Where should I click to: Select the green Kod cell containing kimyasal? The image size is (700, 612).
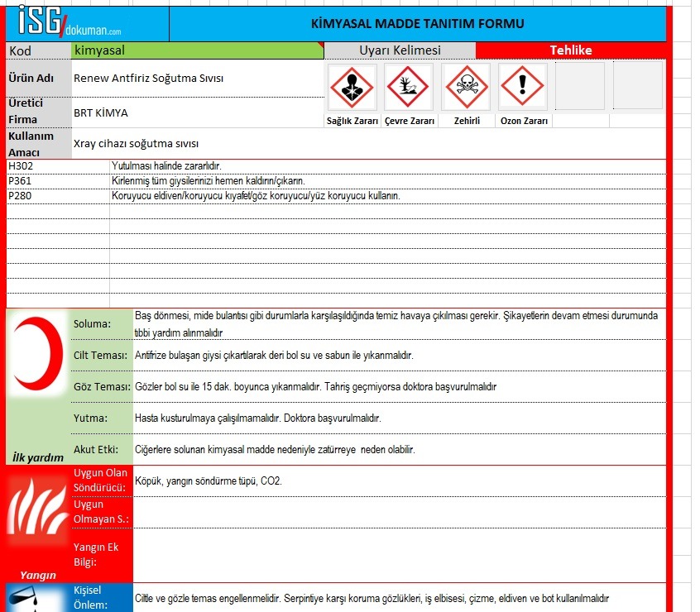click(197, 50)
